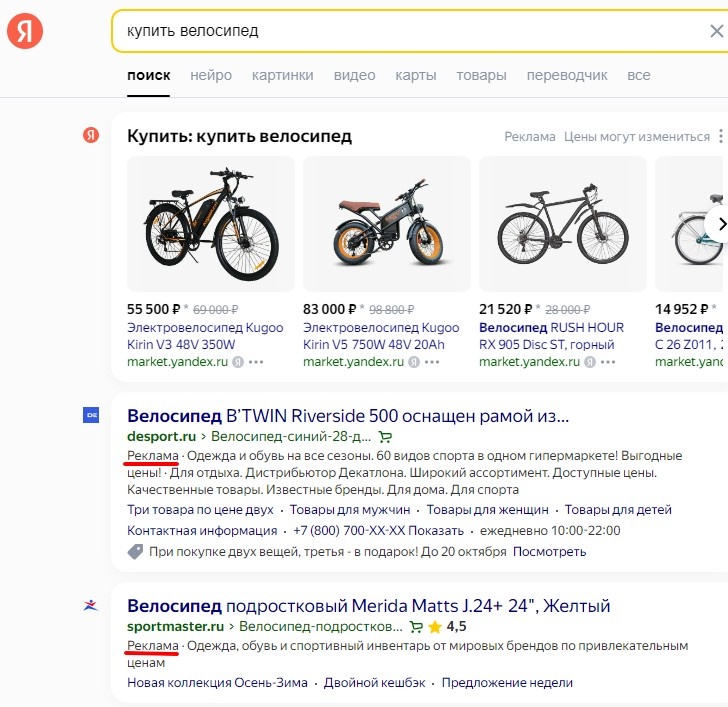Viewport: 728px width, 707px height.
Task: Select the «видео» tab
Action: 354,75
